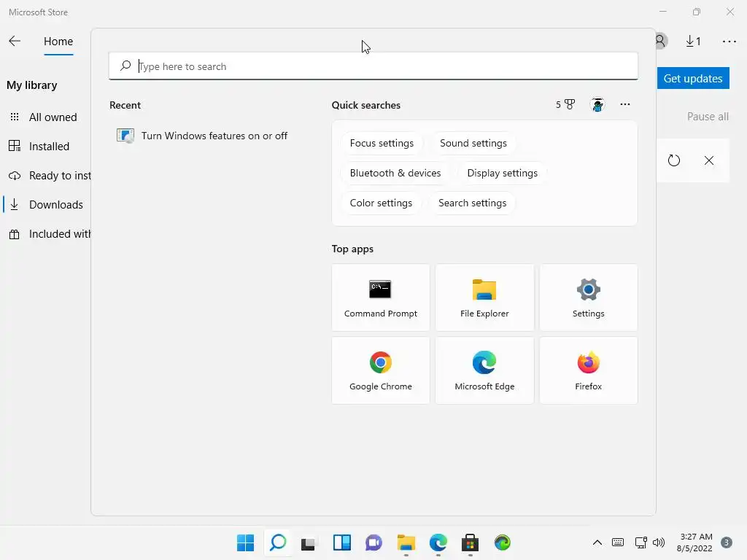
Task: Open the Windows Start button
Action: pyautogui.click(x=246, y=542)
